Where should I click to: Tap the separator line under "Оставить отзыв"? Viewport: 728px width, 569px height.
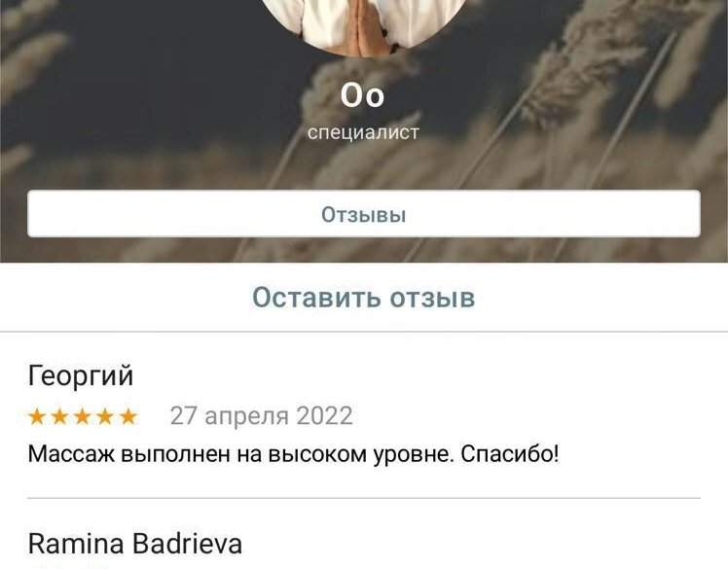pyautogui.click(x=364, y=332)
